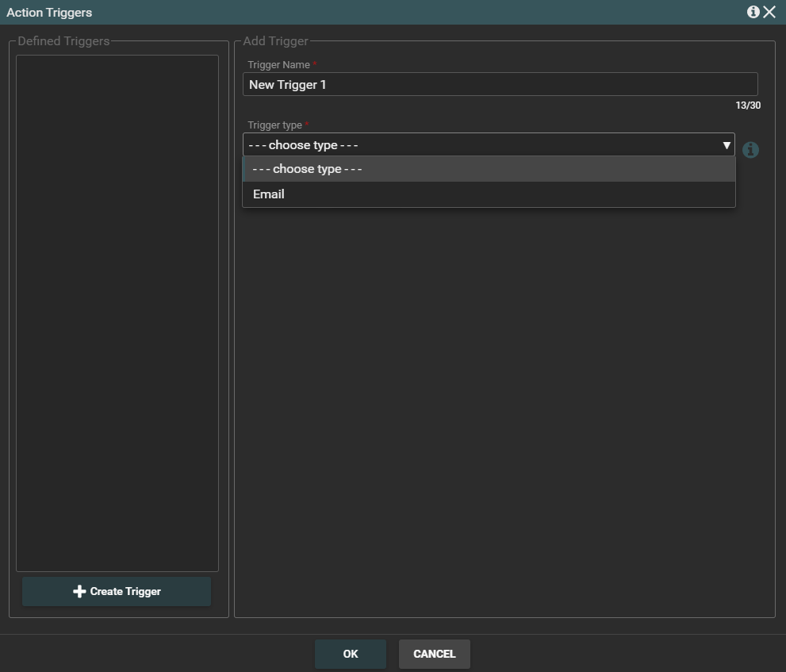Click the info icon beside Trigger type
Screen dimensions: 786x672
coord(750,150)
